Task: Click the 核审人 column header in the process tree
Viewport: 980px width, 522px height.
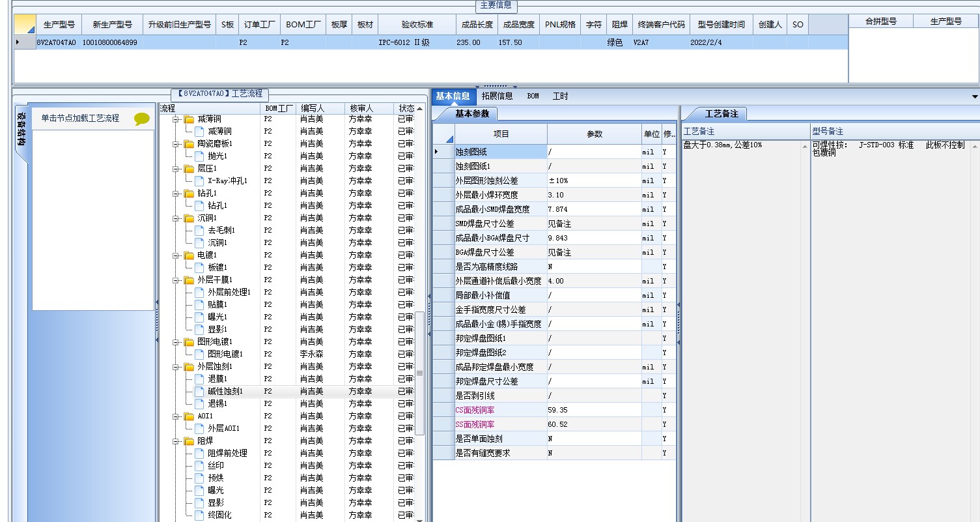Action: click(x=369, y=108)
